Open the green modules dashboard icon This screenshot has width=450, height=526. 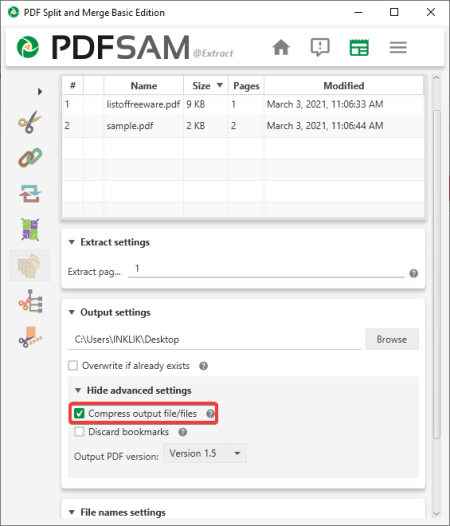(x=359, y=47)
